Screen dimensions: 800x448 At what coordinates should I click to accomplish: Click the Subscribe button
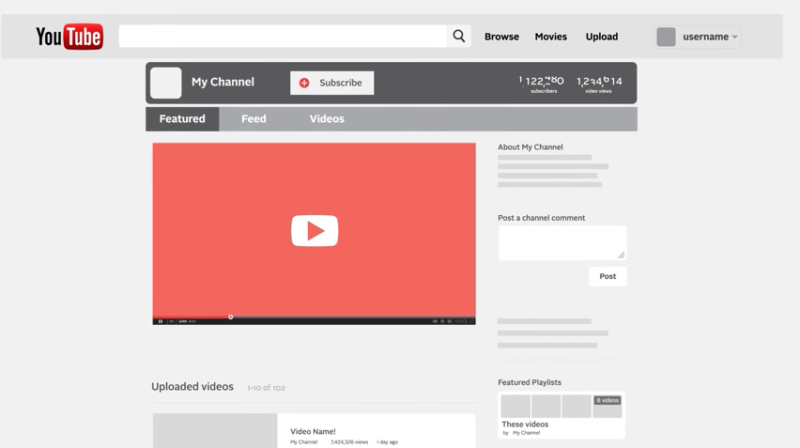pyautogui.click(x=332, y=83)
